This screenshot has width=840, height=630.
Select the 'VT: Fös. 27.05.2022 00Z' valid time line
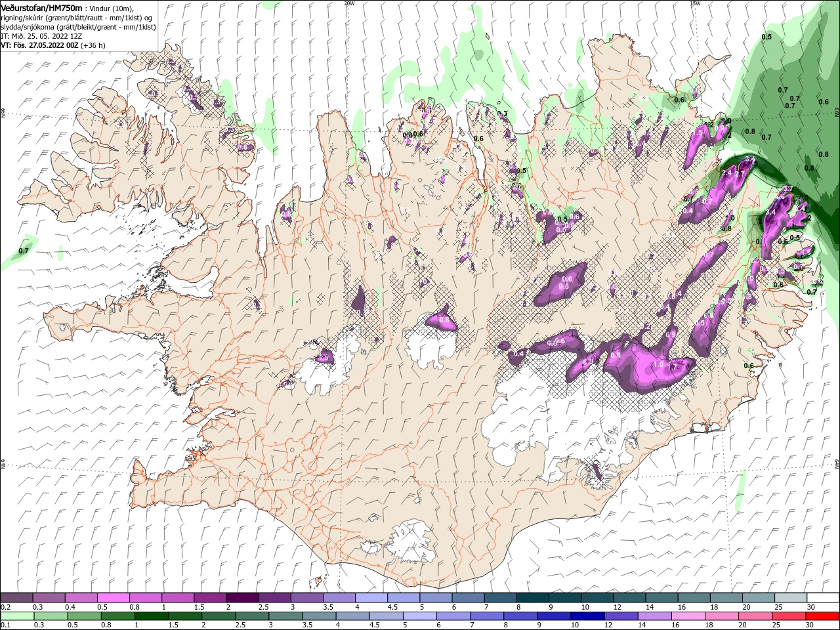(x=52, y=45)
